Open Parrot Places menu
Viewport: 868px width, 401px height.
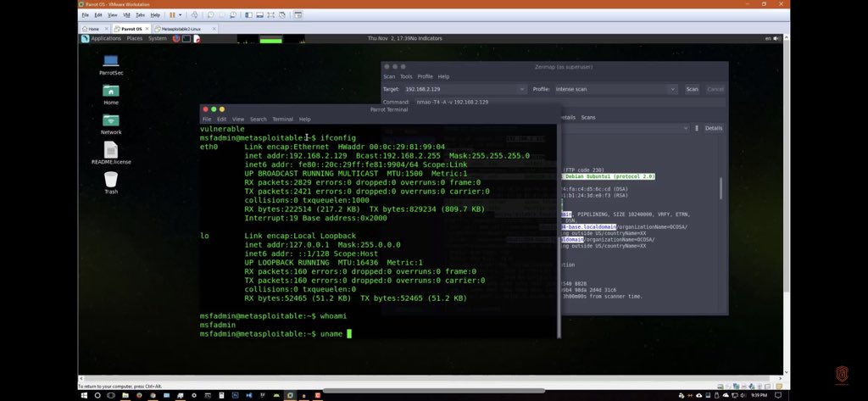(x=135, y=38)
